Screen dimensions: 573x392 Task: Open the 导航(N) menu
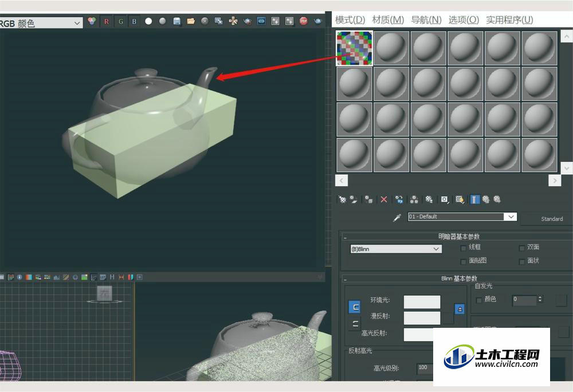[426, 19]
